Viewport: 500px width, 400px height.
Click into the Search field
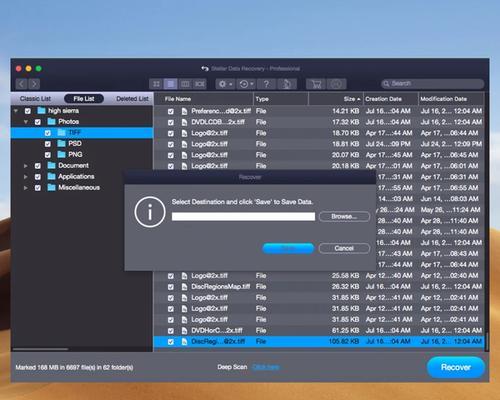(433, 84)
